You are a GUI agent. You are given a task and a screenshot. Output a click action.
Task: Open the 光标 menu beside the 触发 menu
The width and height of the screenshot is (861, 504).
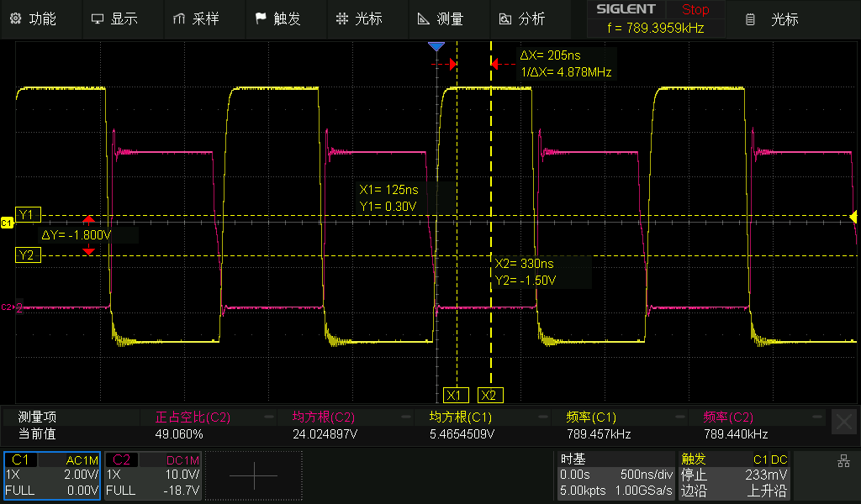(x=359, y=18)
